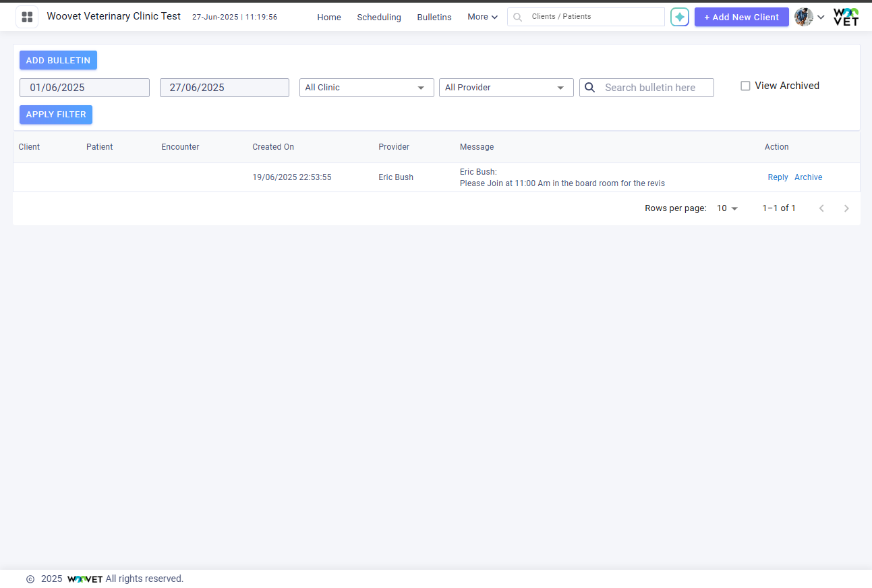Open the app grid menu icon
Screen dimensions: 872x588
click(x=27, y=17)
